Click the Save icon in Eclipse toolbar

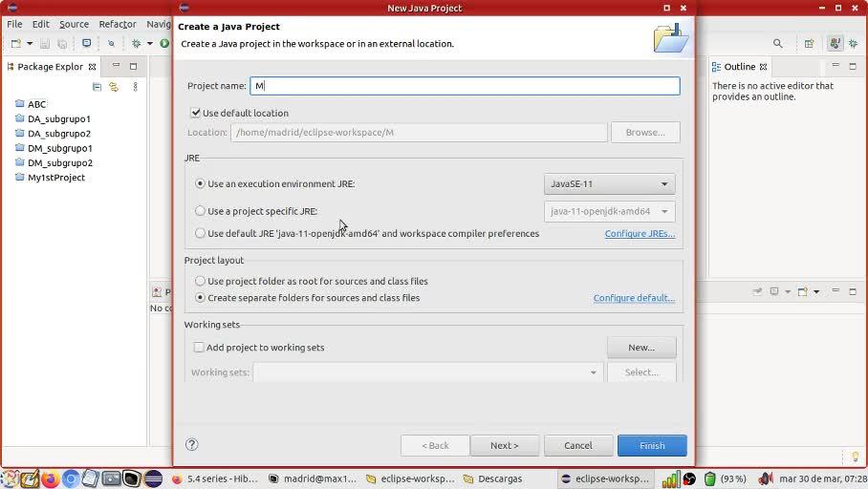click(x=45, y=43)
